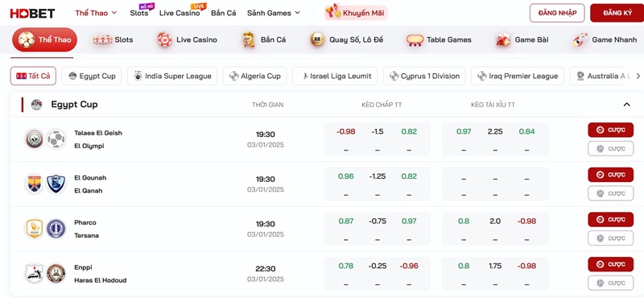
Task: Select -0.96 handicap odds for Haras El Hodoud
Action: tap(409, 266)
